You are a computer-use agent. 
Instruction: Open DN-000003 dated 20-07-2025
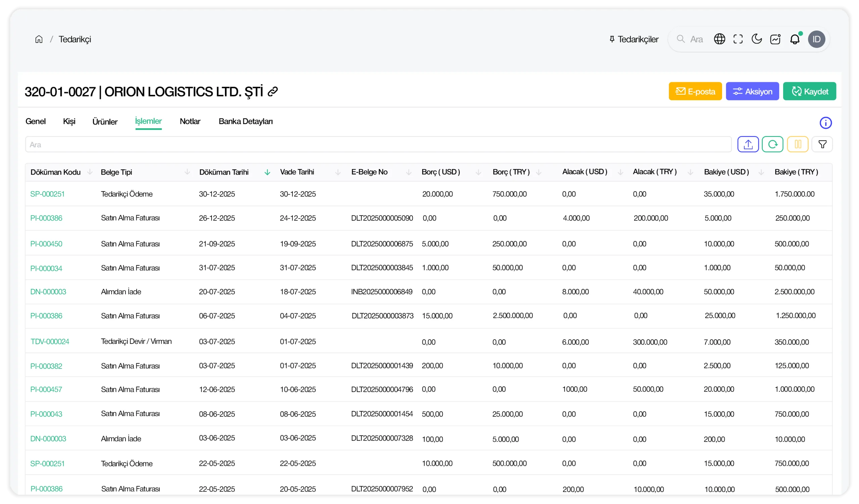[x=48, y=292]
